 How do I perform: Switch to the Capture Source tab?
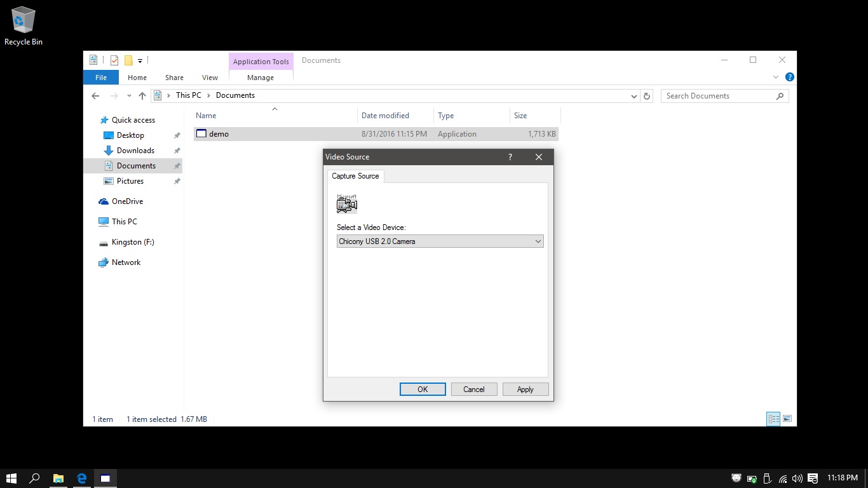point(355,176)
